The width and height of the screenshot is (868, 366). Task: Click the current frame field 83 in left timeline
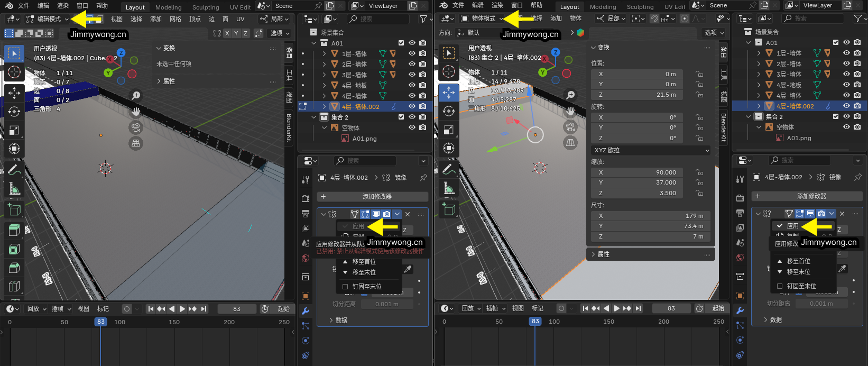(x=236, y=308)
